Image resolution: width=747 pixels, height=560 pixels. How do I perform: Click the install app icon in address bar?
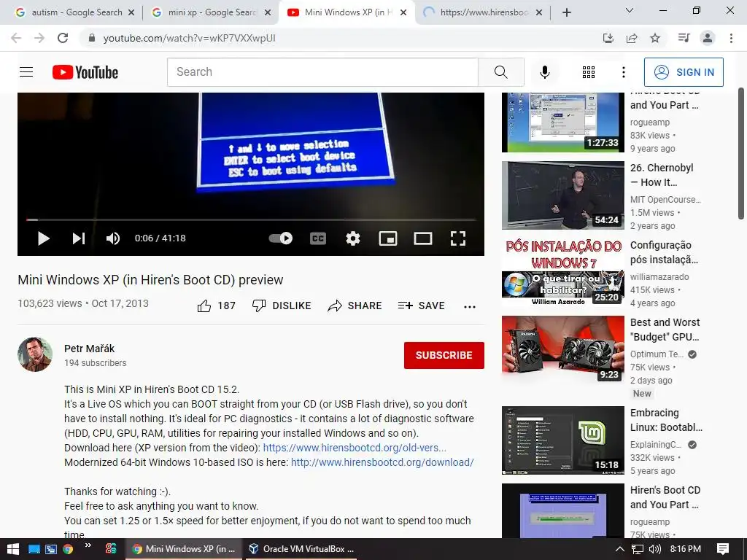pyautogui.click(x=608, y=38)
